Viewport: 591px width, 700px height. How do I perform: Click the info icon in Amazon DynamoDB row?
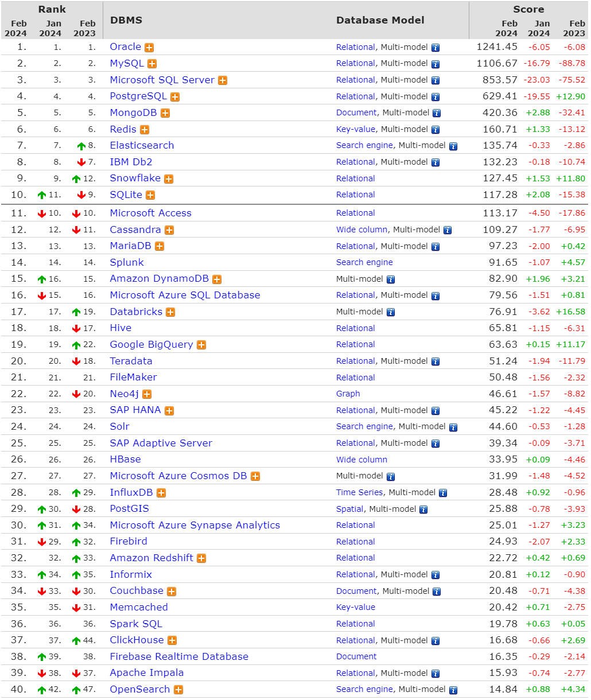pos(391,280)
